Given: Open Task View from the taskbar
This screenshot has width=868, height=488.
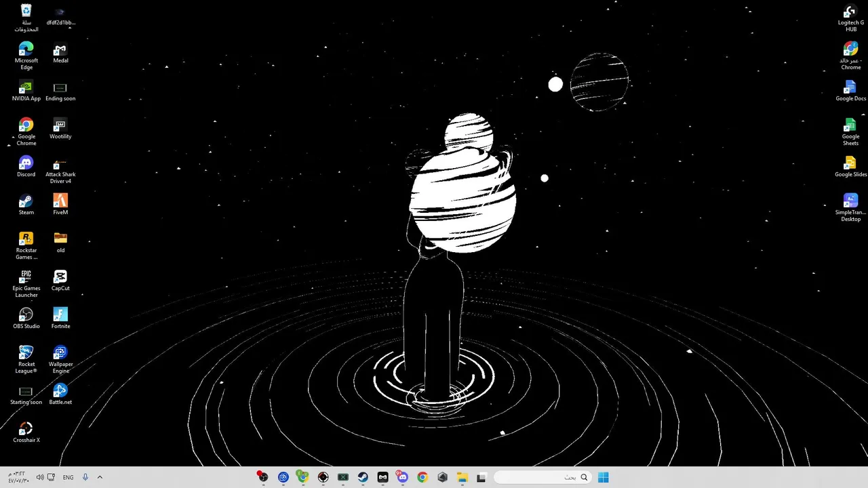Looking at the screenshot, I should [x=481, y=477].
